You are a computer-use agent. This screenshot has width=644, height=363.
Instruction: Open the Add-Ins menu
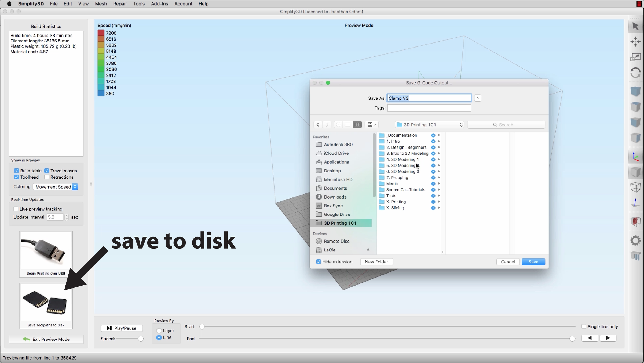(x=159, y=4)
